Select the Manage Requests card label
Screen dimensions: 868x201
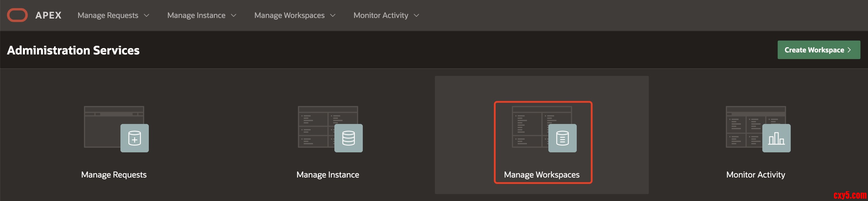click(x=114, y=175)
